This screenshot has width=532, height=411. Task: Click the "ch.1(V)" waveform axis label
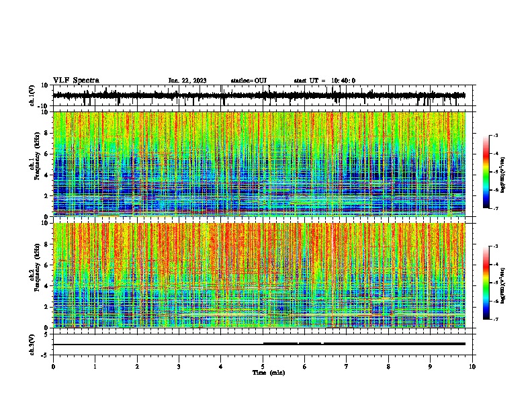(x=32, y=95)
